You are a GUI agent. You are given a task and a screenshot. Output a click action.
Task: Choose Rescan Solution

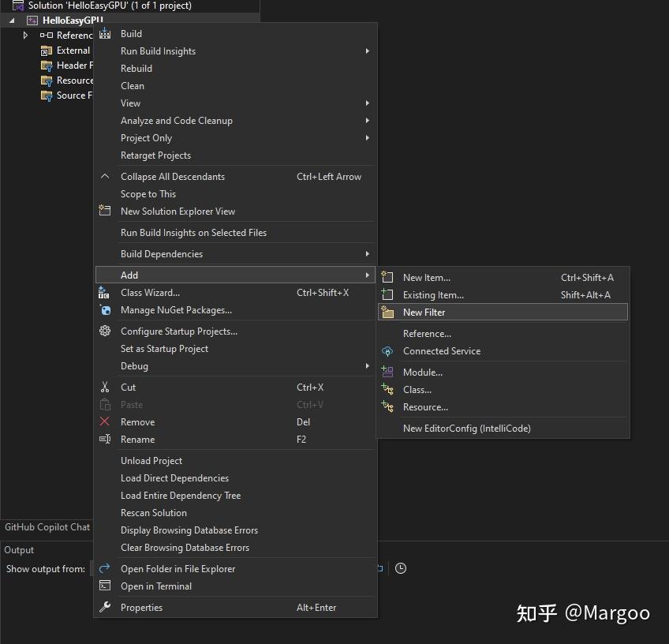235,512
